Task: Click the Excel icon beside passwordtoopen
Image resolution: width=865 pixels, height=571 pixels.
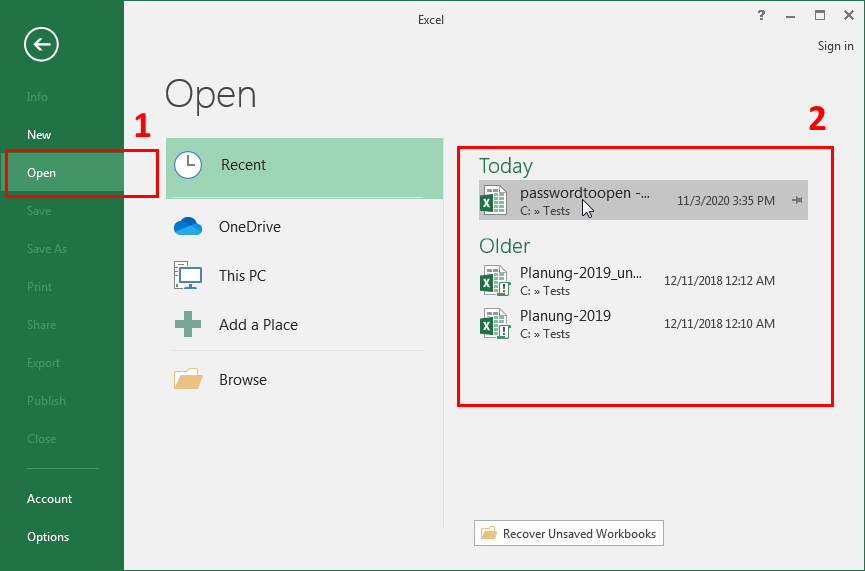Action: [x=494, y=200]
